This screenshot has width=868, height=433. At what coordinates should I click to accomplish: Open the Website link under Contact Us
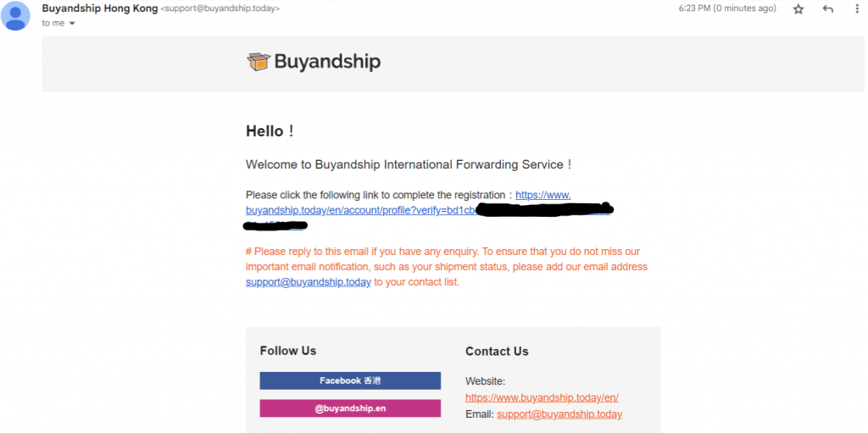coord(548,397)
